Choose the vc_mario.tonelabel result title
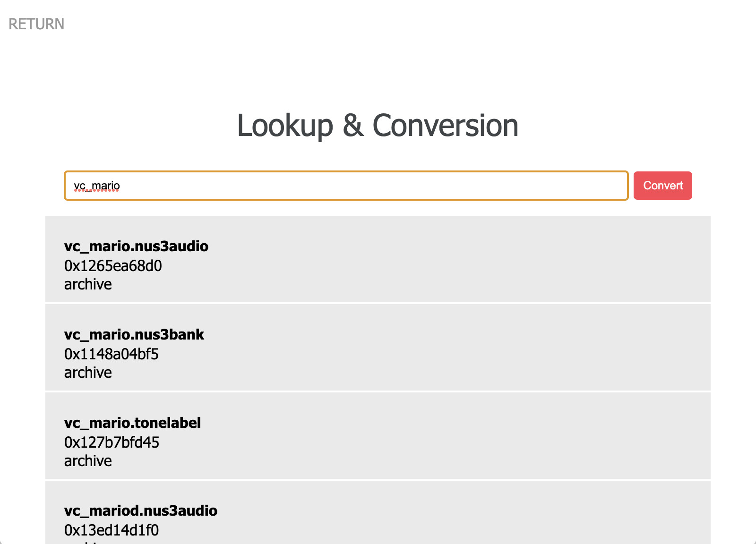Viewport: 756px width, 544px height. pos(132,423)
